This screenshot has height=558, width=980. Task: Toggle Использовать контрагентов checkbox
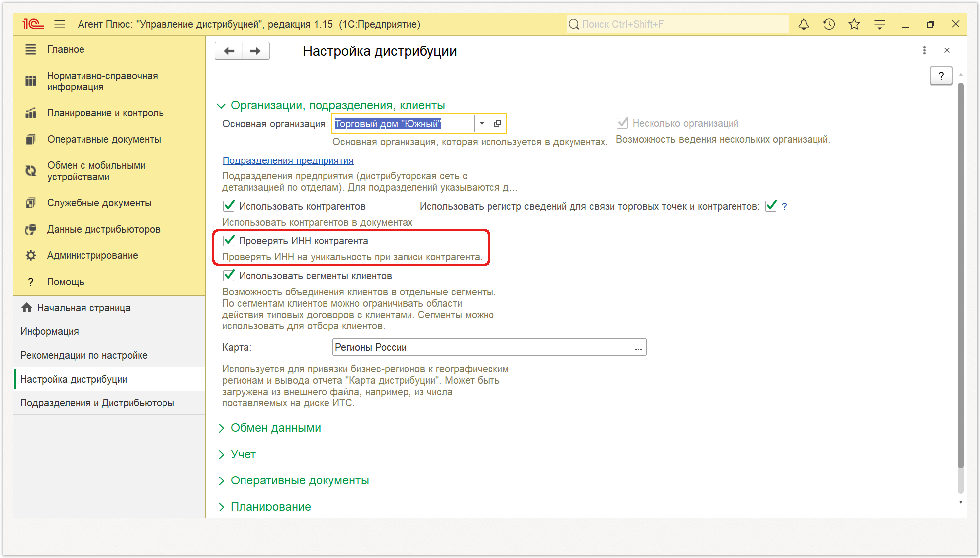pyautogui.click(x=229, y=206)
